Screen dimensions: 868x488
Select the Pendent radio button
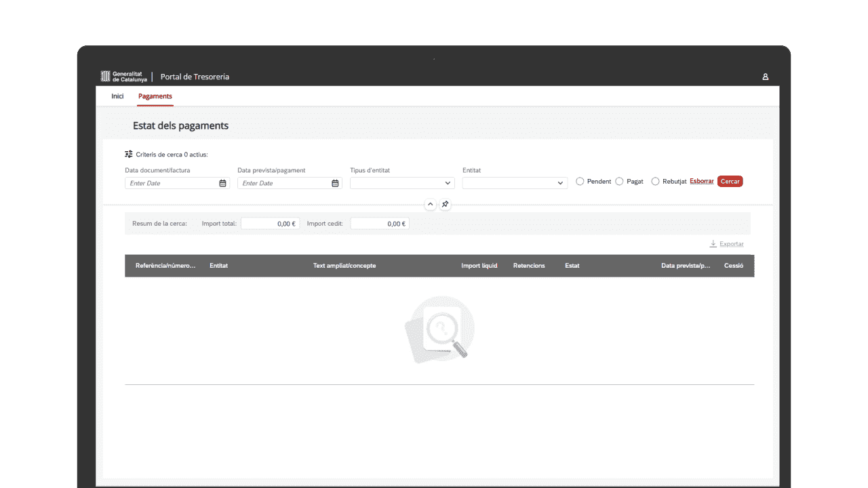(x=580, y=181)
